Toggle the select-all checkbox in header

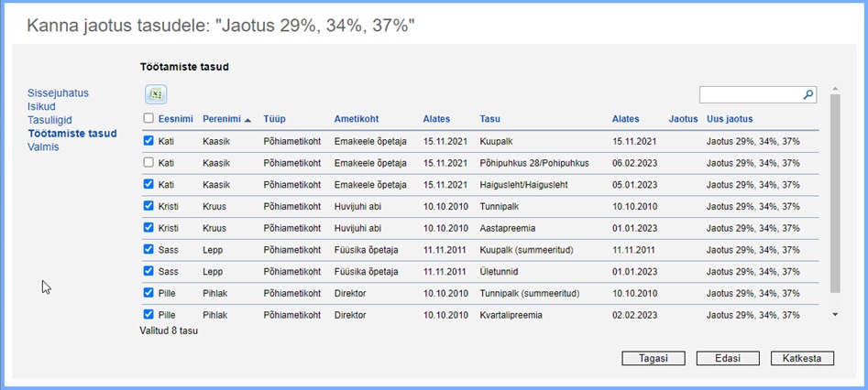(148, 119)
